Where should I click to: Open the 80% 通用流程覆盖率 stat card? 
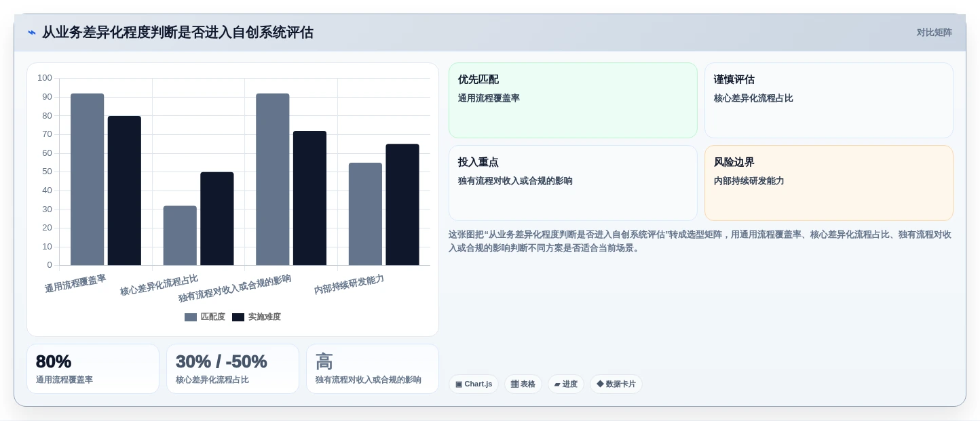(x=93, y=369)
